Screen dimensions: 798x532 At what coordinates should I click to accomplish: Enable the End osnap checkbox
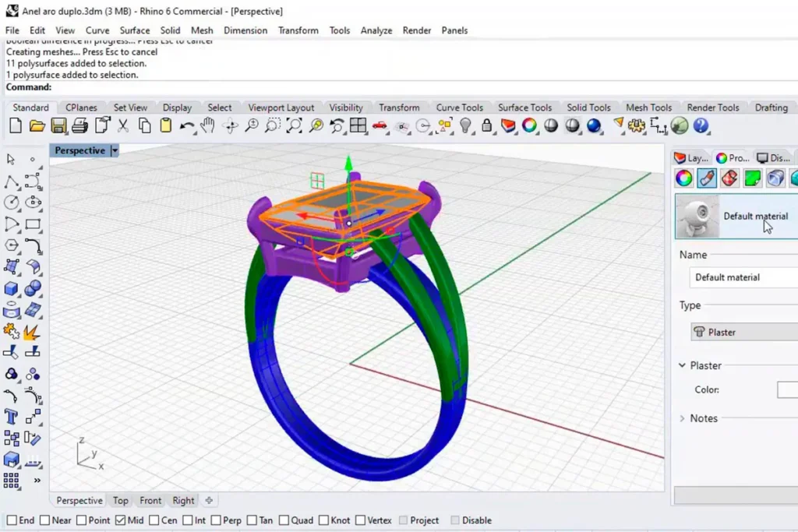[x=12, y=520]
